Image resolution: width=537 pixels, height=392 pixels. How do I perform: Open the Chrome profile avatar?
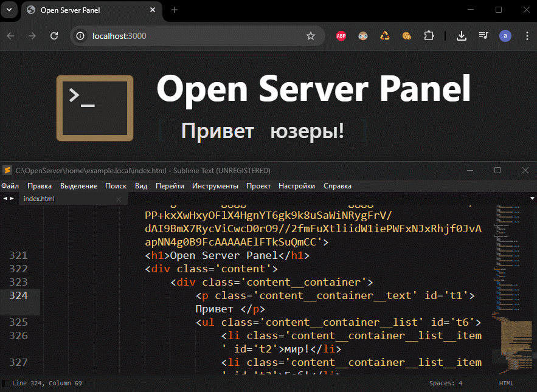pyautogui.click(x=505, y=36)
